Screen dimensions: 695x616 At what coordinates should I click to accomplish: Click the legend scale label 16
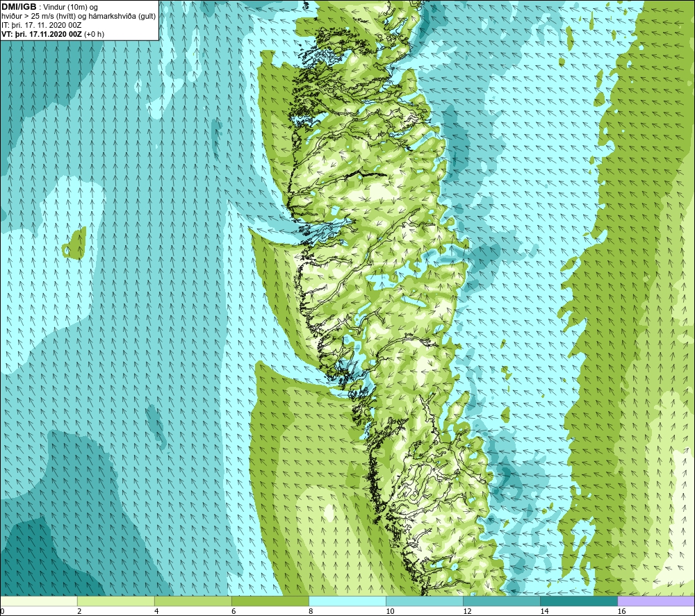[x=621, y=611]
